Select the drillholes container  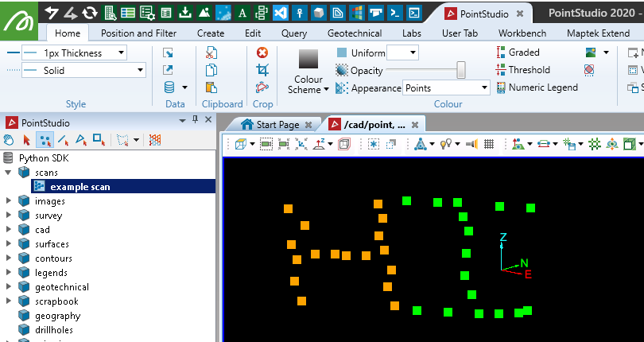[x=54, y=329]
